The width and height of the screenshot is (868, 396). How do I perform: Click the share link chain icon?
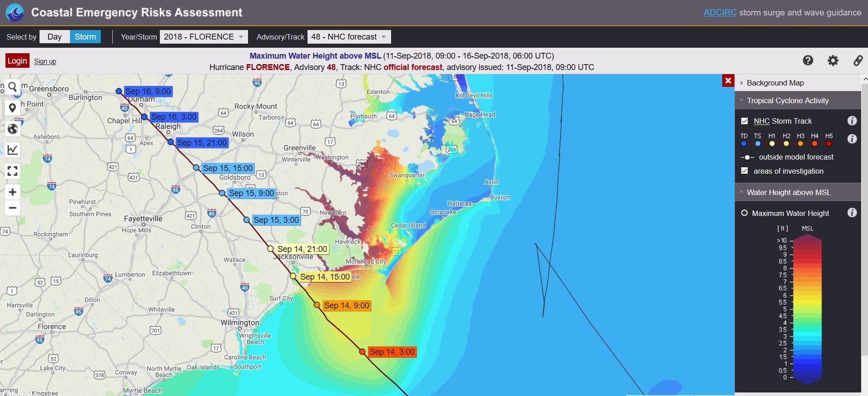(x=858, y=60)
